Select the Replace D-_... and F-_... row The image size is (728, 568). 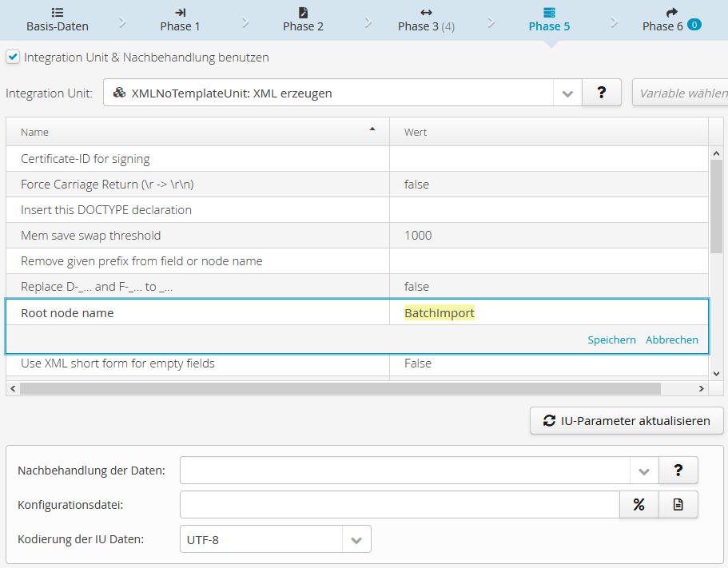(357, 286)
